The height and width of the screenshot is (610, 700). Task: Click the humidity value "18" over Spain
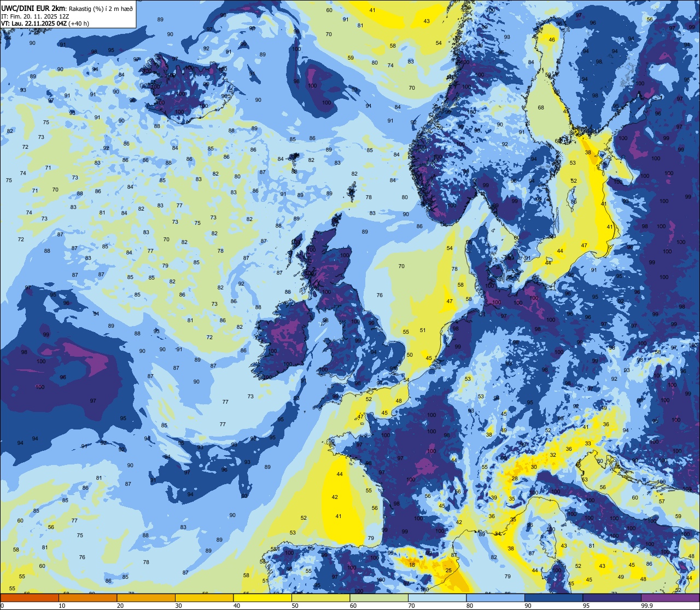(x=412, y=565)
